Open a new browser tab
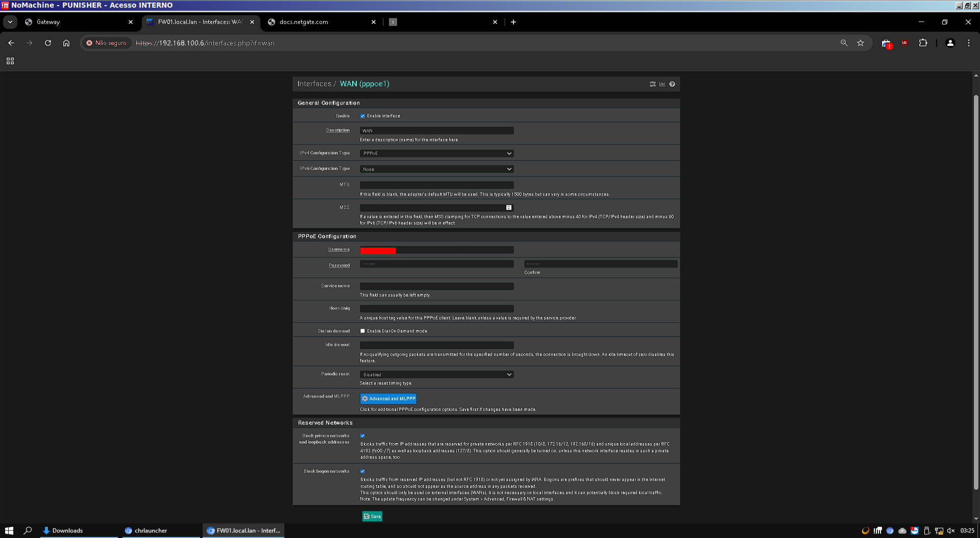 pos(513,22)
